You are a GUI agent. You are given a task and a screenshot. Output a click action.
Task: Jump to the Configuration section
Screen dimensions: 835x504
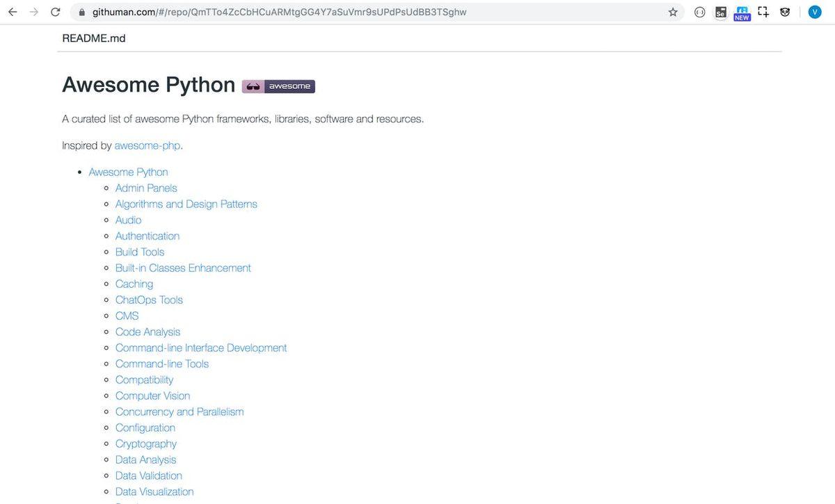point(145,428)
